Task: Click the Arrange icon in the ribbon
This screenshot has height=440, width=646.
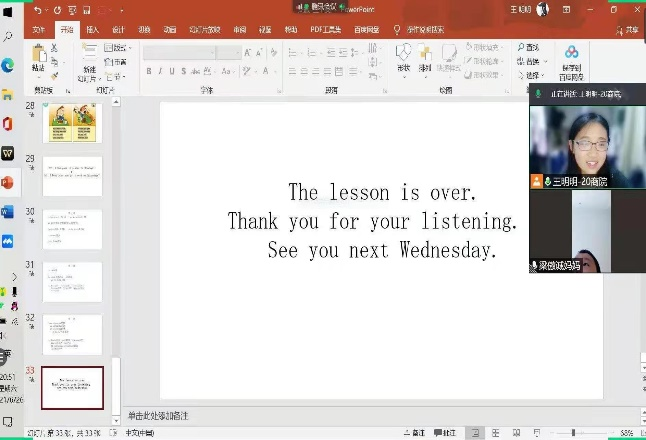Action: coord(425,54)
